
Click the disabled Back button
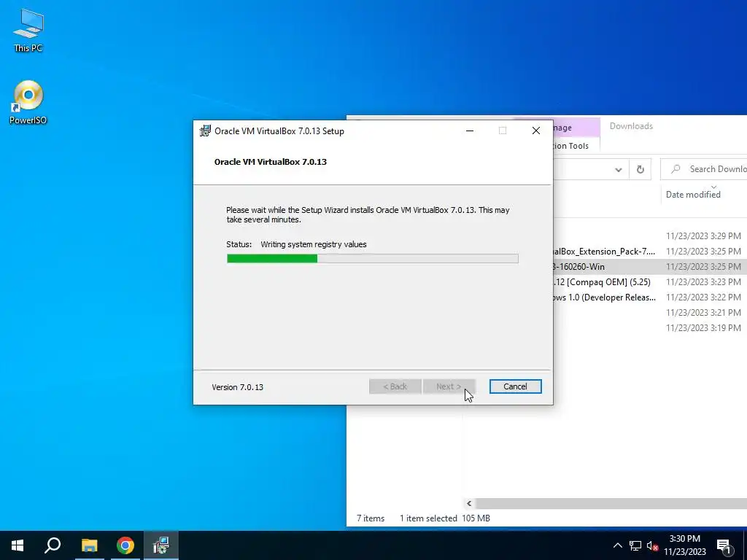pos(395,386)
